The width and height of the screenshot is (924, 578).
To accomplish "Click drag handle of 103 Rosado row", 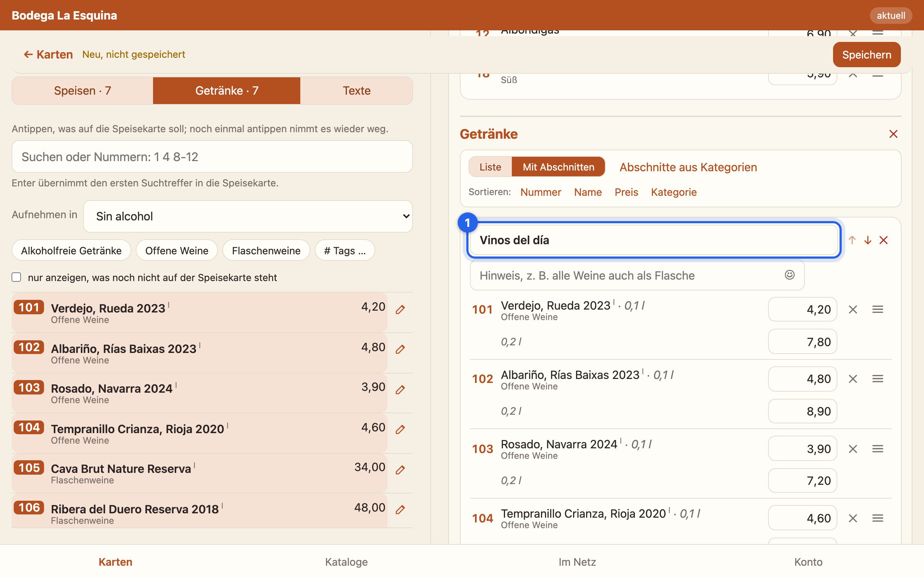I will [x=877, y=448].
